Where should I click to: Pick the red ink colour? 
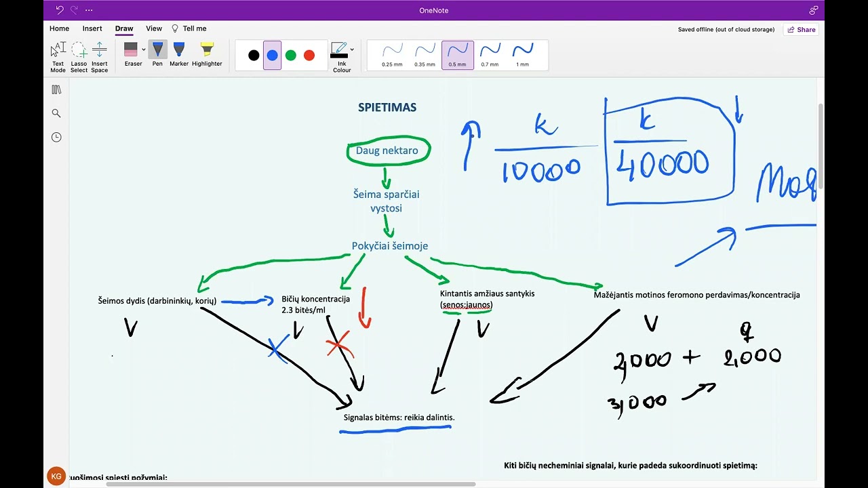[x=309, y=56]
